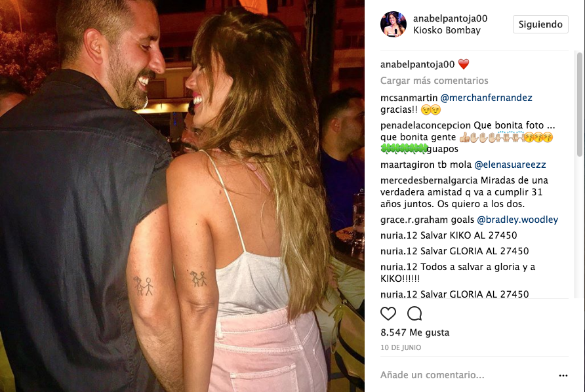Click the comments scrollbar thumb
The width and height of the screenshot is (585, 392).
coord(579,104)
